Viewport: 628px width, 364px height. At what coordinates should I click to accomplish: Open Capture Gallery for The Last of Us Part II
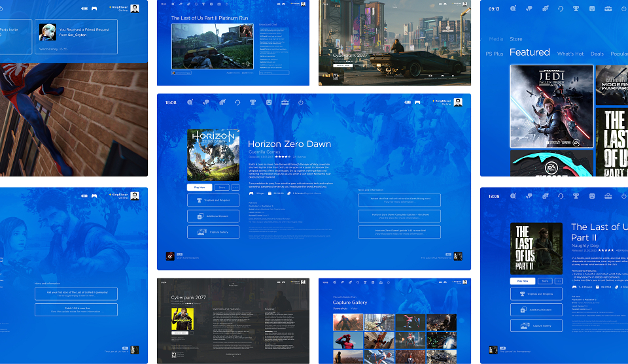tap(536, 325)
